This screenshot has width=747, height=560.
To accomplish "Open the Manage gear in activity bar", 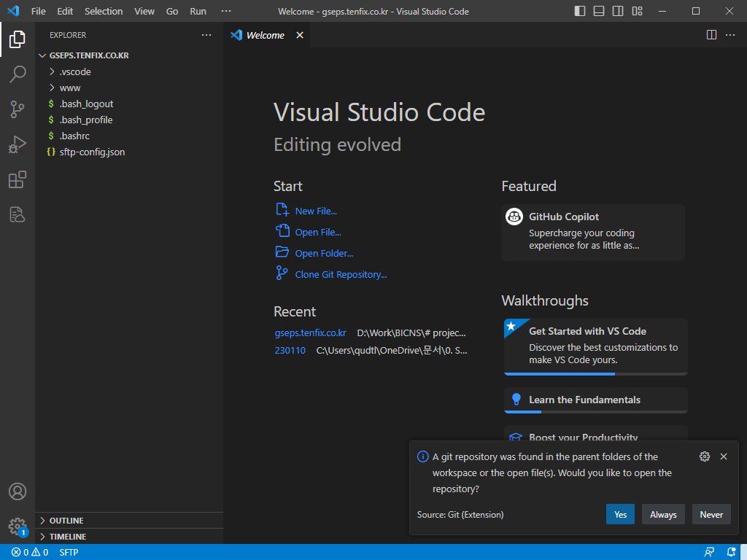I will tap(18, 526).
